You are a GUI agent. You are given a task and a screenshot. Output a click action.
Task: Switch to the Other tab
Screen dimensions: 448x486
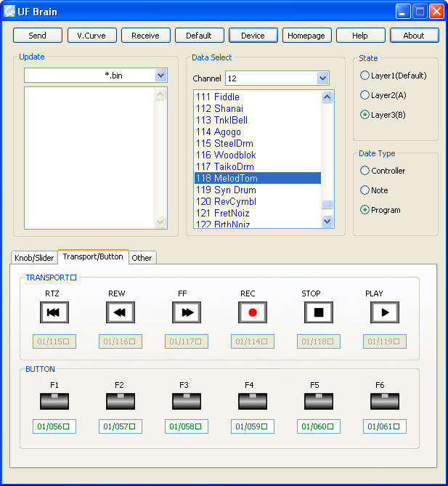(142, 258)
